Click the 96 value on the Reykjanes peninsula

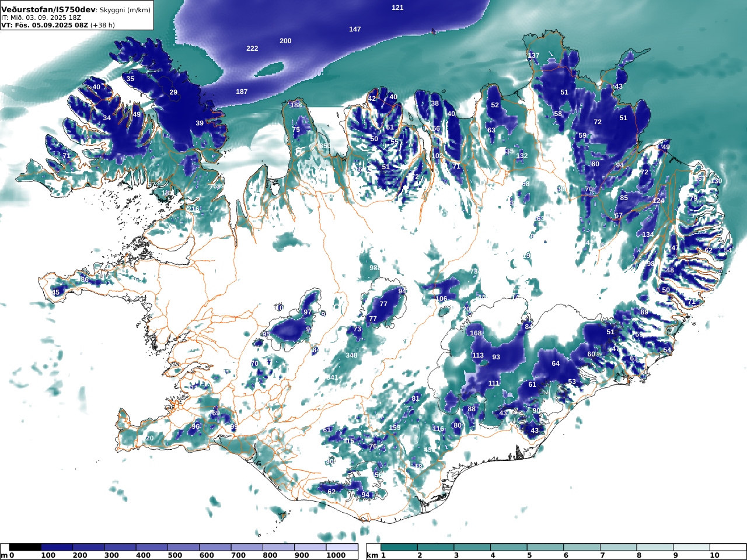click(x=196, y=426)
